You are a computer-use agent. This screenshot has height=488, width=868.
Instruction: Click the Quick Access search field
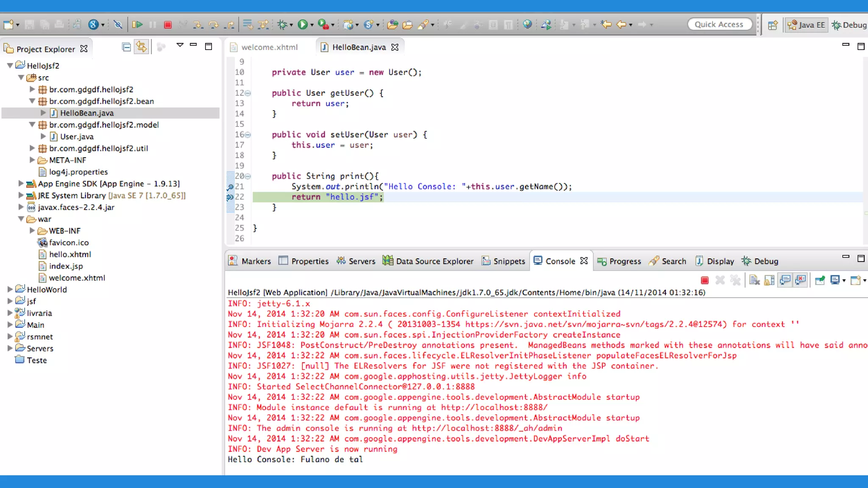pyautogui.click(x=719, y=25)
